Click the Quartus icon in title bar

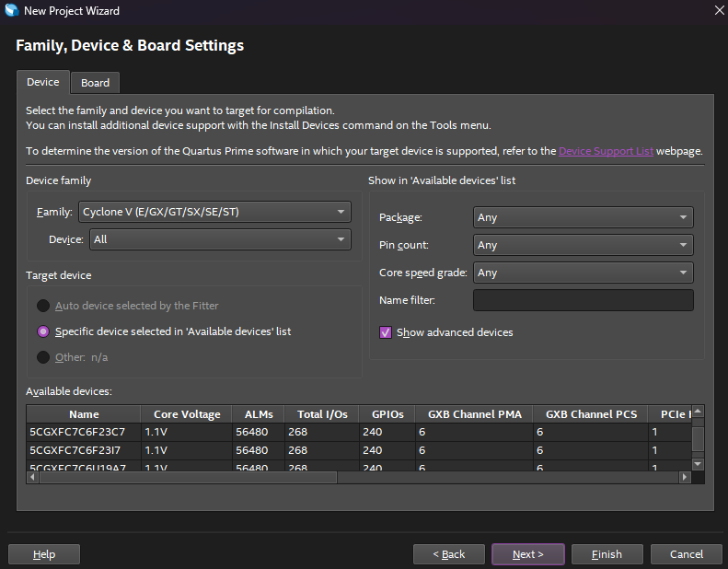11,11
